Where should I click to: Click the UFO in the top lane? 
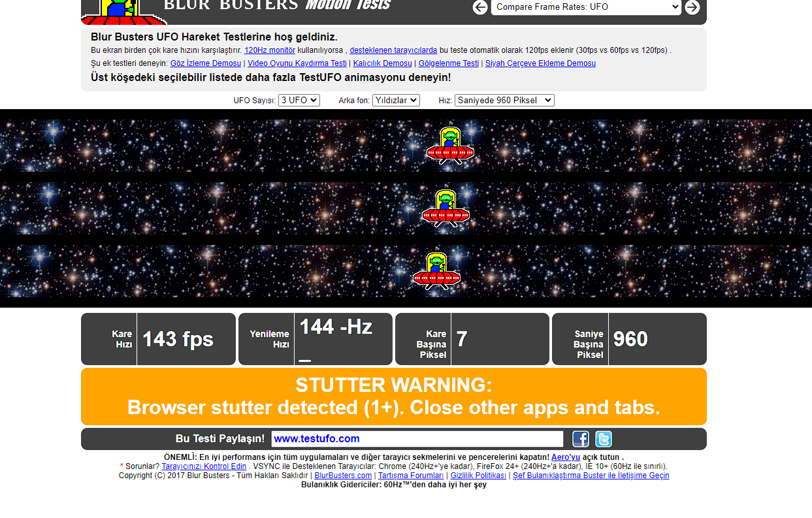(450, 145)
